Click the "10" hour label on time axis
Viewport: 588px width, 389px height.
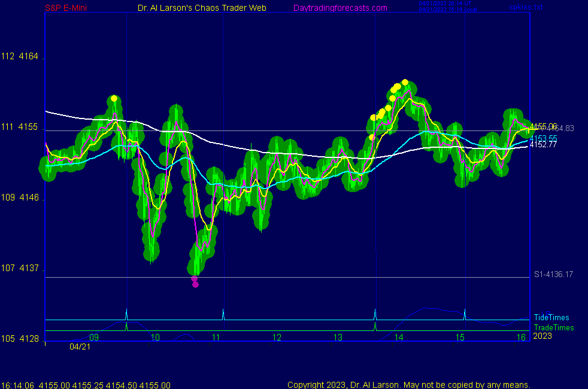pos(155,338)
